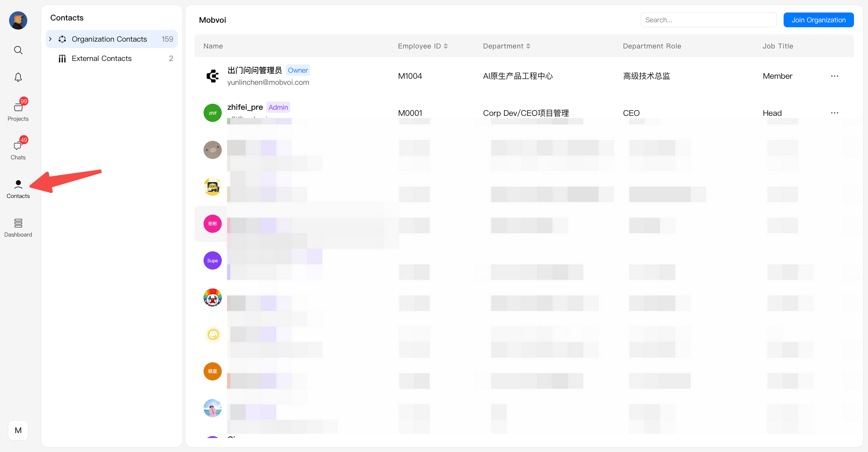
Task: Click the Owner badge
Action: pyautogui.click(x=298, y=70)
